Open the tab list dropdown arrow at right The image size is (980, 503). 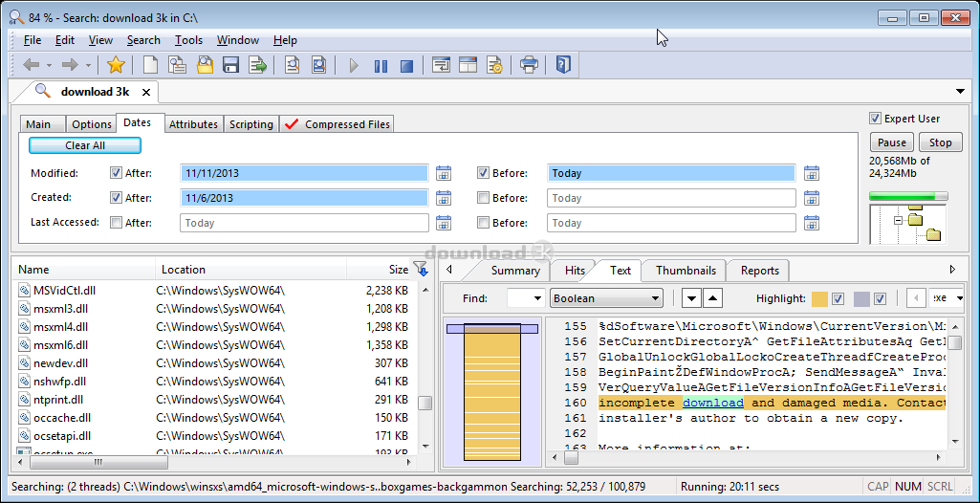tap(961, 92)
